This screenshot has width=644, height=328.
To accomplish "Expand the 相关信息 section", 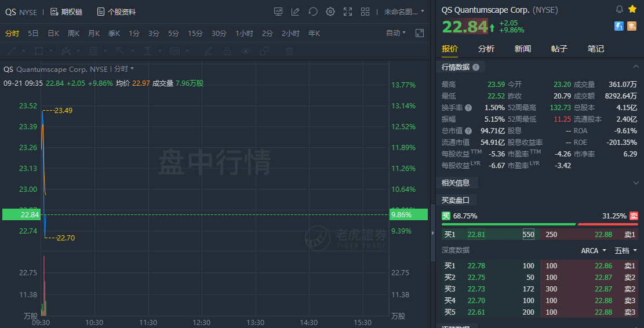I will [x=636, y=183].
